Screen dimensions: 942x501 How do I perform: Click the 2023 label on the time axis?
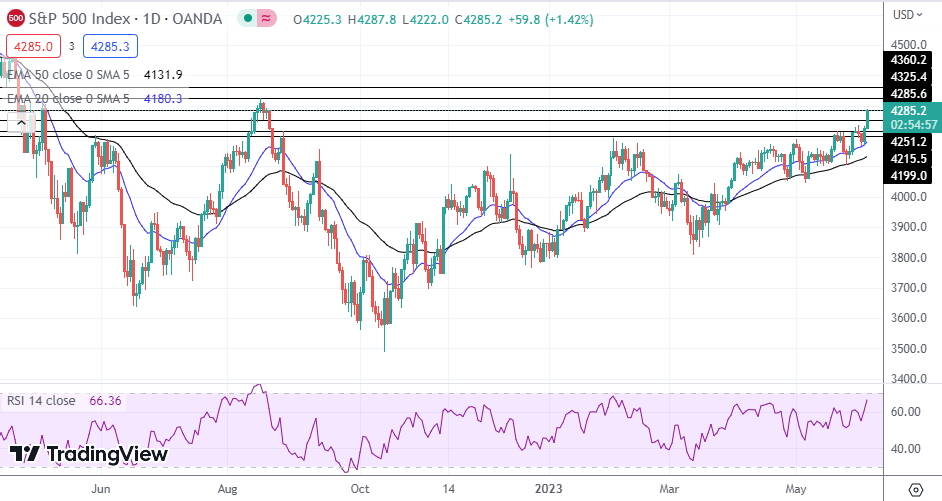[x=548, y=489]
